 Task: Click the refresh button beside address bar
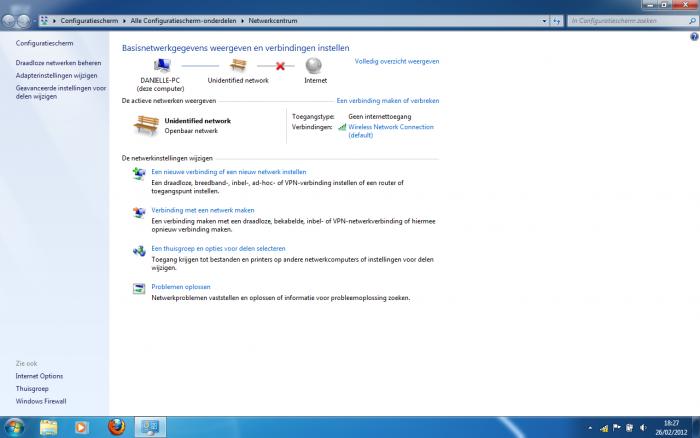(556, 21)
